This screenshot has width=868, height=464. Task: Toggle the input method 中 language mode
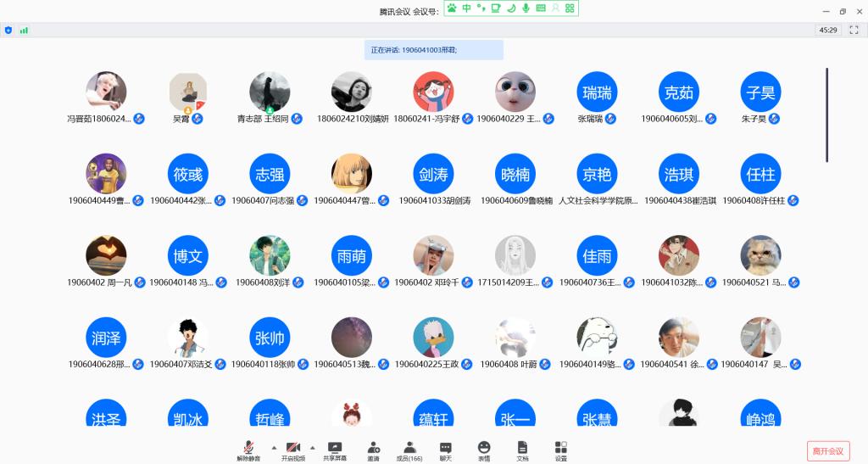466,8
